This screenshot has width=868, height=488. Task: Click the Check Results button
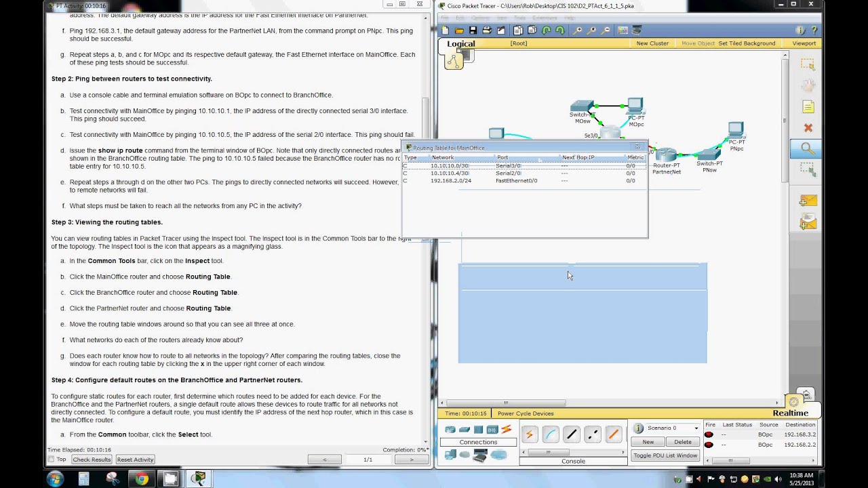click(x=92, y=460)
